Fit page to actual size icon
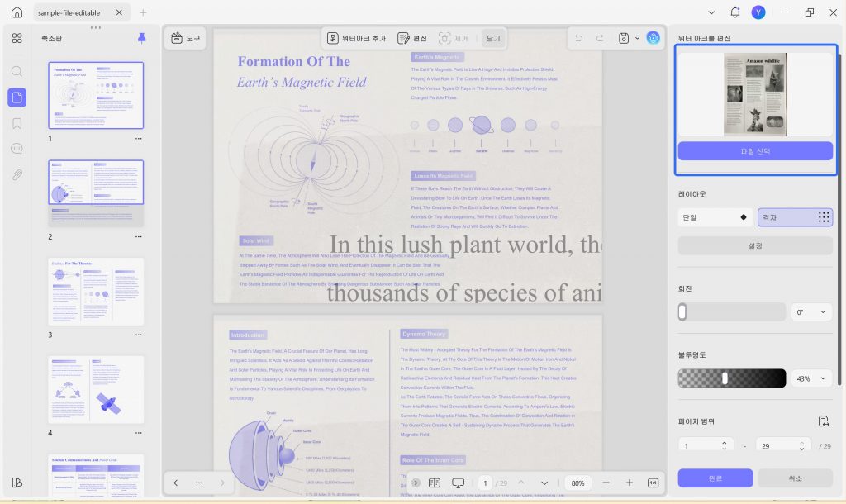 [653, 483]
